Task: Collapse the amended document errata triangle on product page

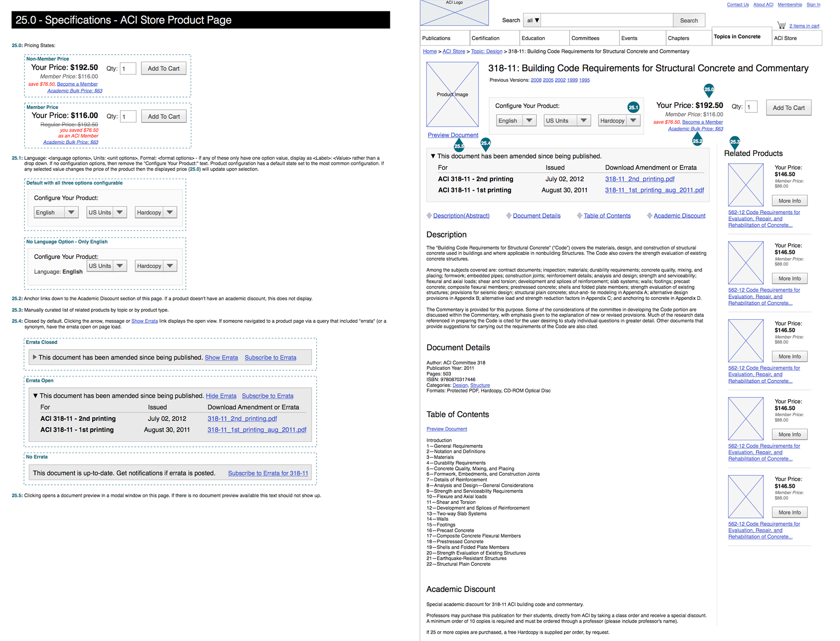Action: (433, 156)
